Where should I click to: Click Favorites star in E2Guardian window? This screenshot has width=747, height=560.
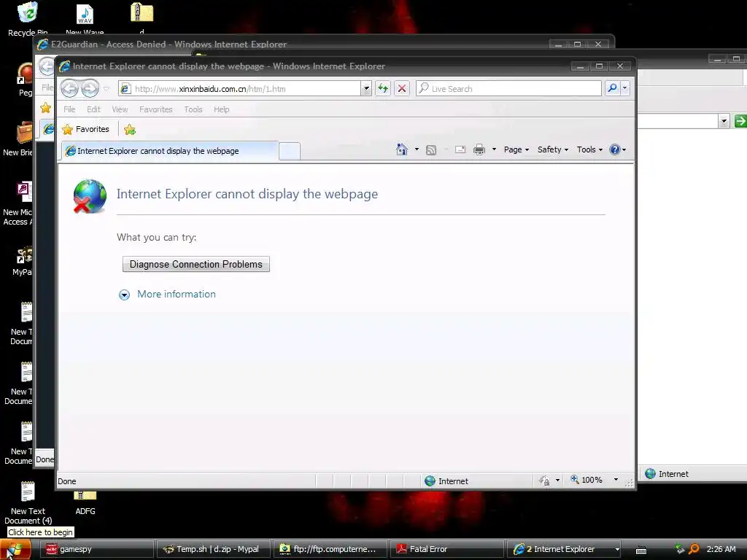point(46,108)
